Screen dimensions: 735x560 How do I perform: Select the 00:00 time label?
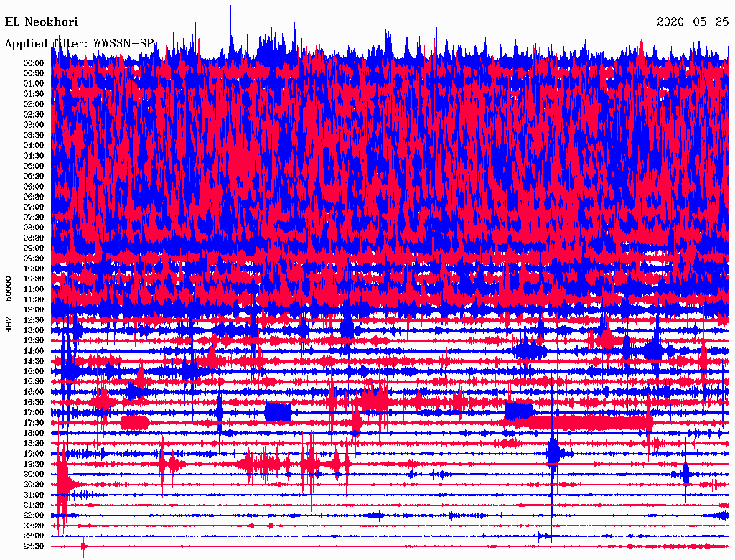point(34,63)
